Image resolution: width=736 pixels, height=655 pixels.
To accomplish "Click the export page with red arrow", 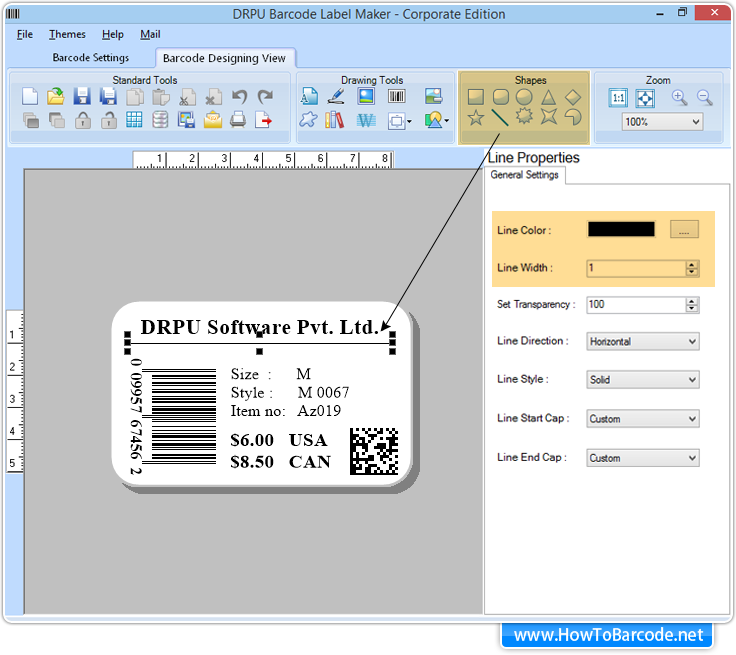I will pyautogui.click(x=264, y=120).
